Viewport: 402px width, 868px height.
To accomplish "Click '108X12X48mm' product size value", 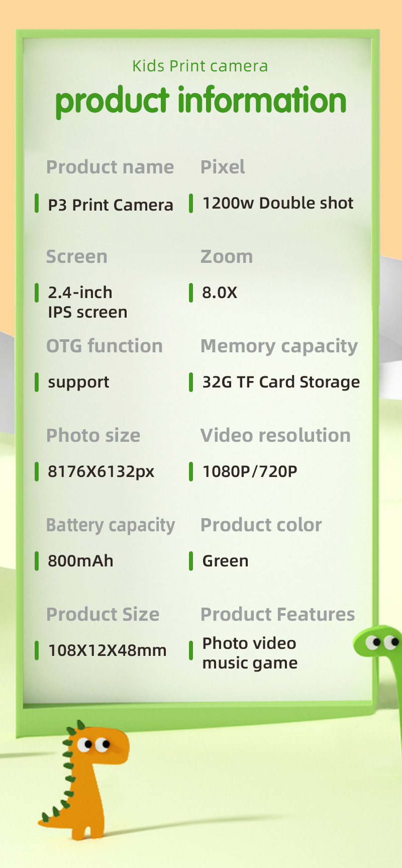I will [107, 650].
